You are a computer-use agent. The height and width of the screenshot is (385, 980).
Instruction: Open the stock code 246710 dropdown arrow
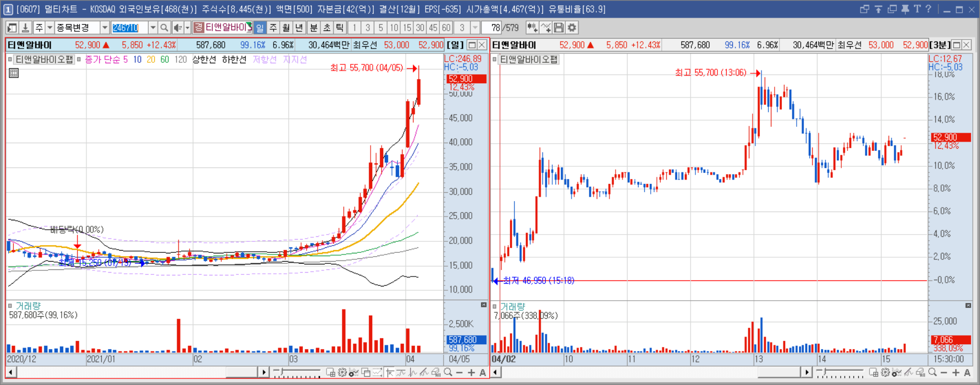click(x=153, y=28)
